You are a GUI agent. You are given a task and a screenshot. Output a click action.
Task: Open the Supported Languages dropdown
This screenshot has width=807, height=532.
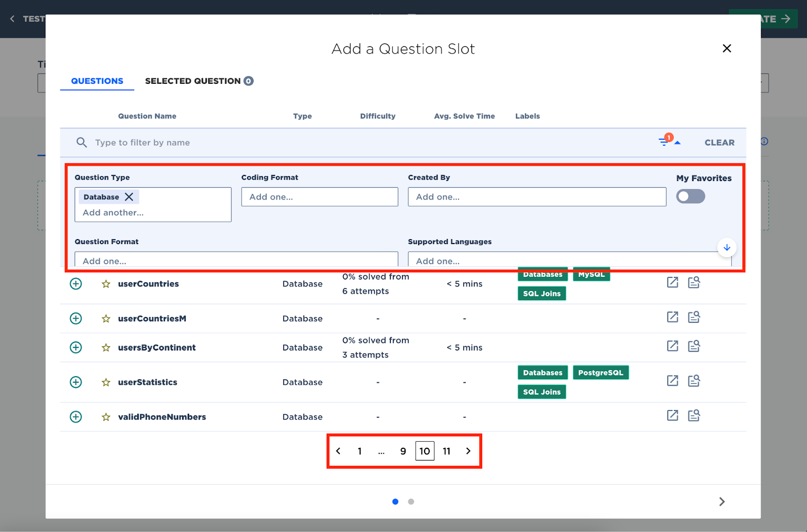pyautogui.click(x=570, y=260)
